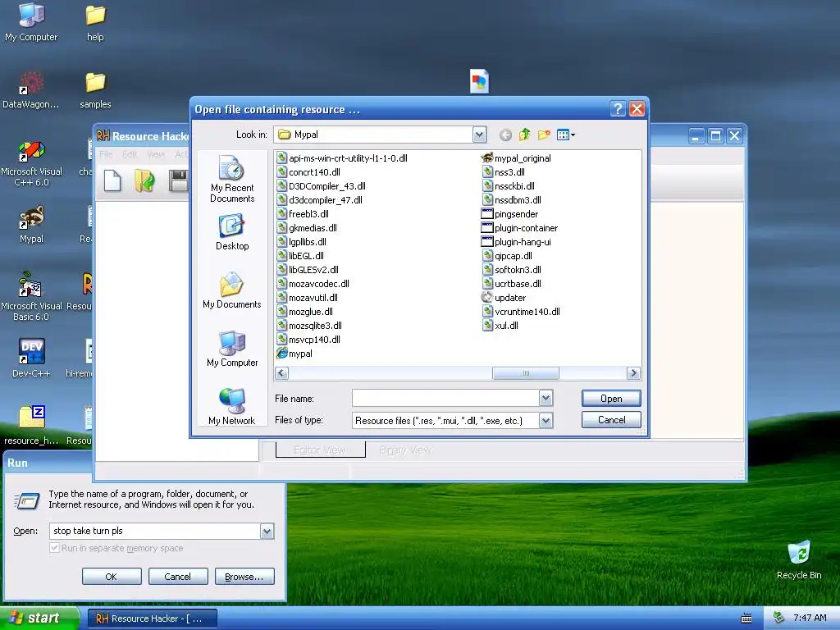
Task: Go to My Documents in places bar
Action: coord(232,290)
